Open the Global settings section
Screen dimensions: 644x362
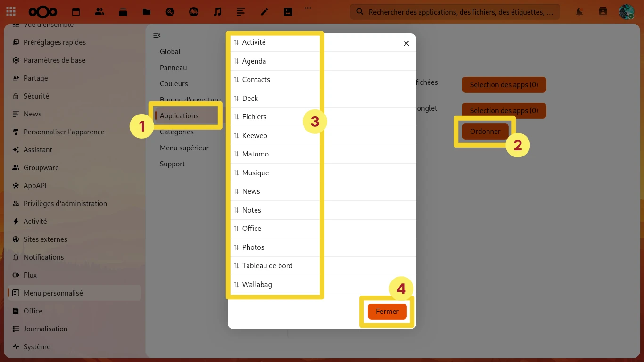pos(170,52)
